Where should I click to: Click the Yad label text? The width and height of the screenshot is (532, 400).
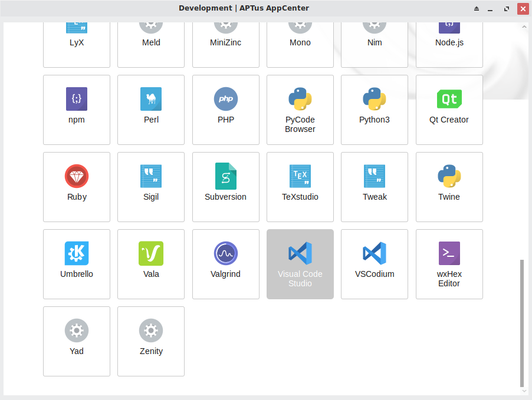click(x=77, y=351)
